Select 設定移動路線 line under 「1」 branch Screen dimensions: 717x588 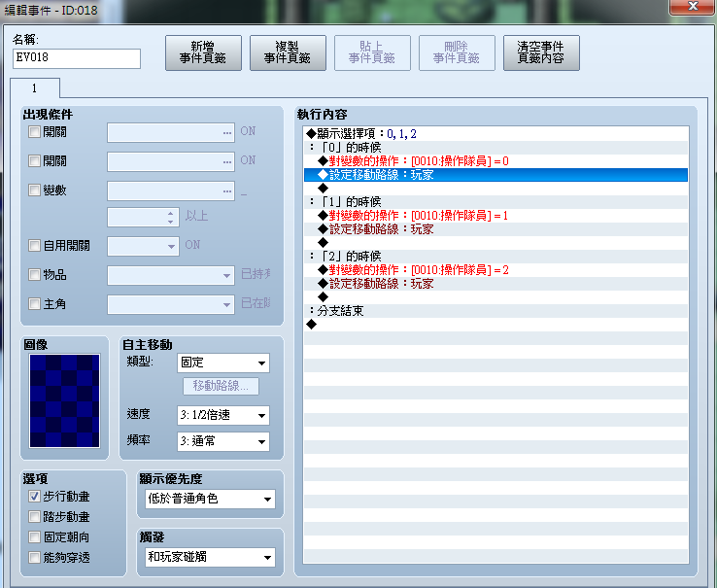[x=496, y=229]
